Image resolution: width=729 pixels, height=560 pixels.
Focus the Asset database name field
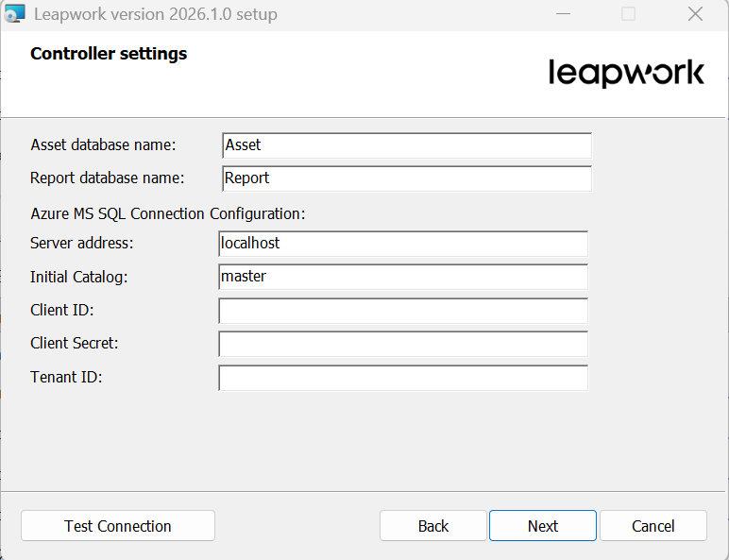407,145
